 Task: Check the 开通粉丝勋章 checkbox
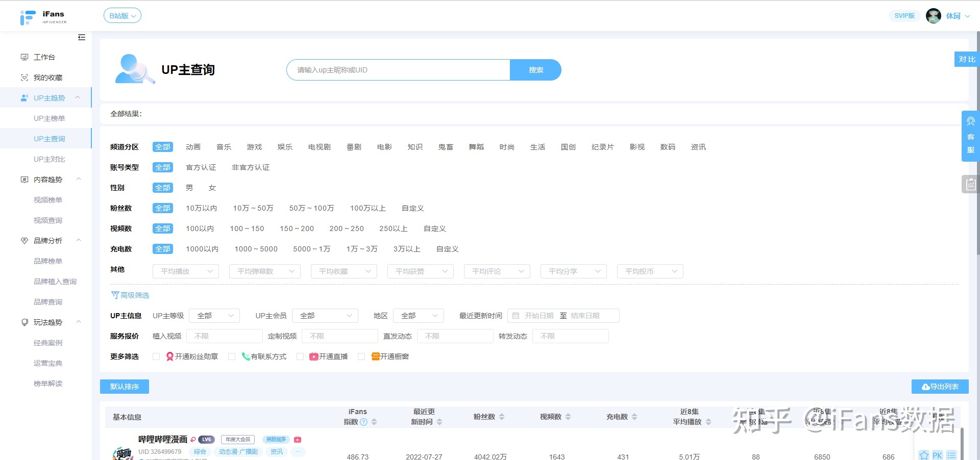156,356
